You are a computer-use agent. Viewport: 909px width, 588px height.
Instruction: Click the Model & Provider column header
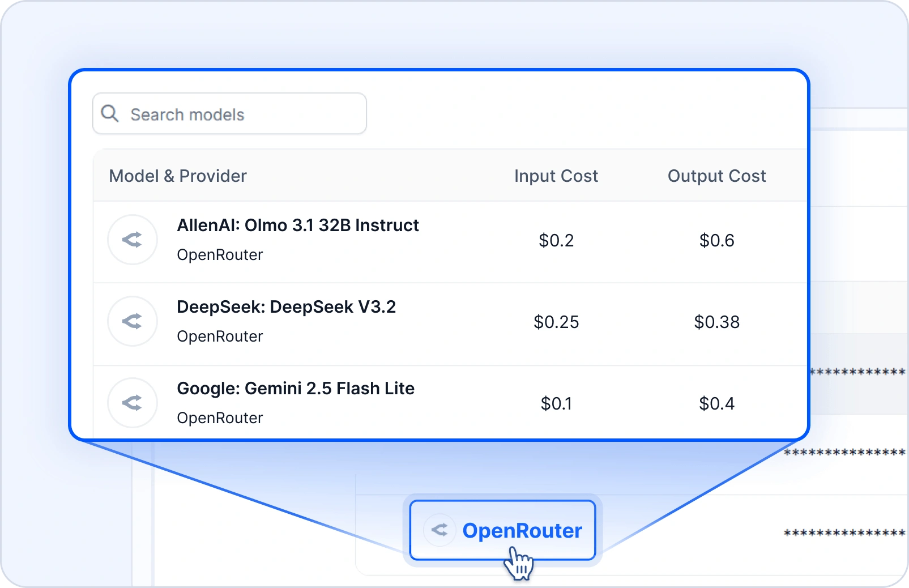point(177,176)
